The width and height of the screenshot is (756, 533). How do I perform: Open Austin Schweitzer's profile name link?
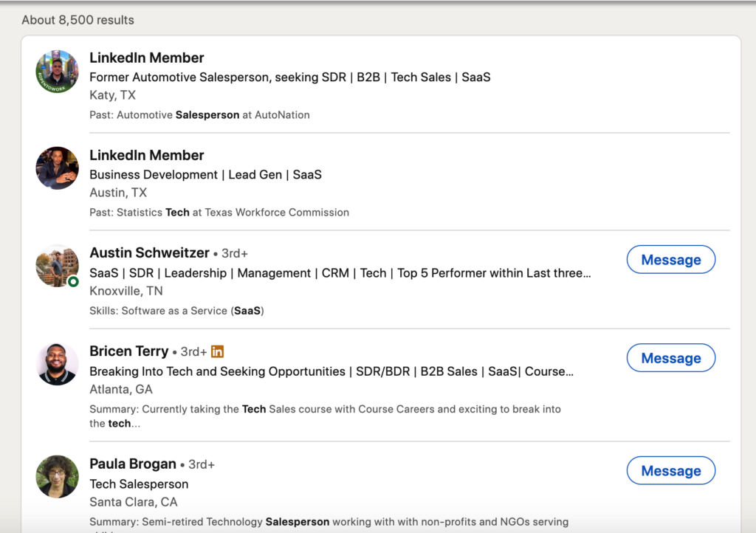(x=149, y=253)
